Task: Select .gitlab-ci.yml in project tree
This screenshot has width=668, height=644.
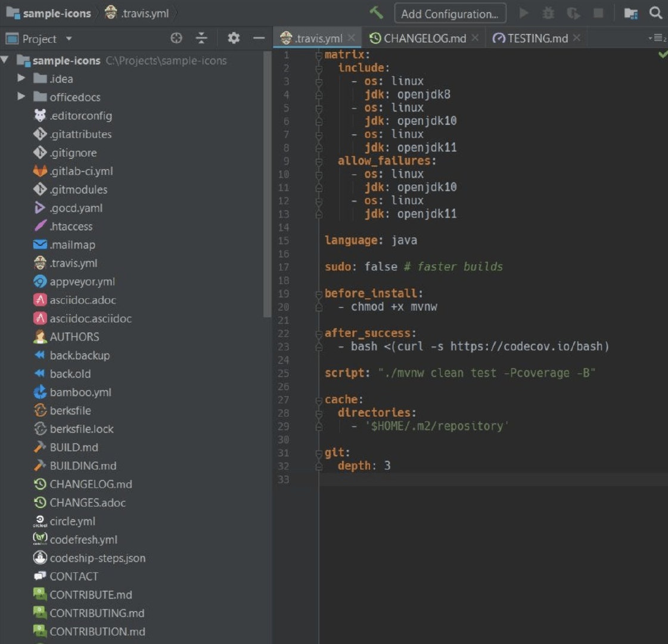Action: [x=81, y=171]
